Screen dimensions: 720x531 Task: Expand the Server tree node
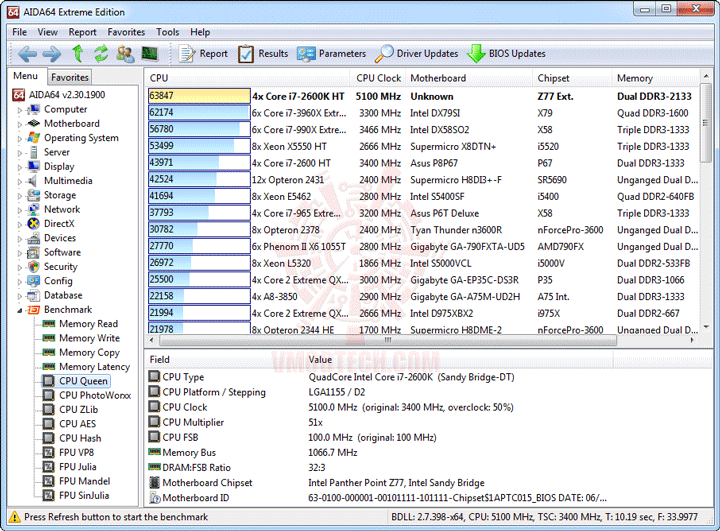click(19, 153)
